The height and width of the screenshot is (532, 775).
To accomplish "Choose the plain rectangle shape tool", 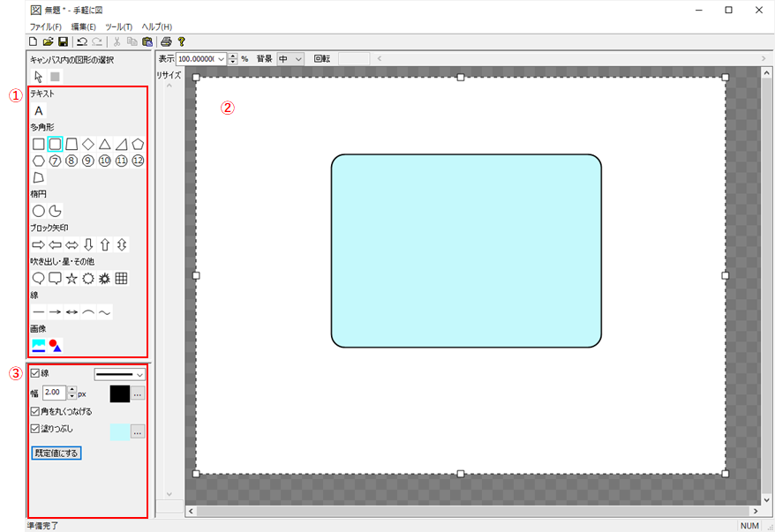I will (x=39, y=144).
